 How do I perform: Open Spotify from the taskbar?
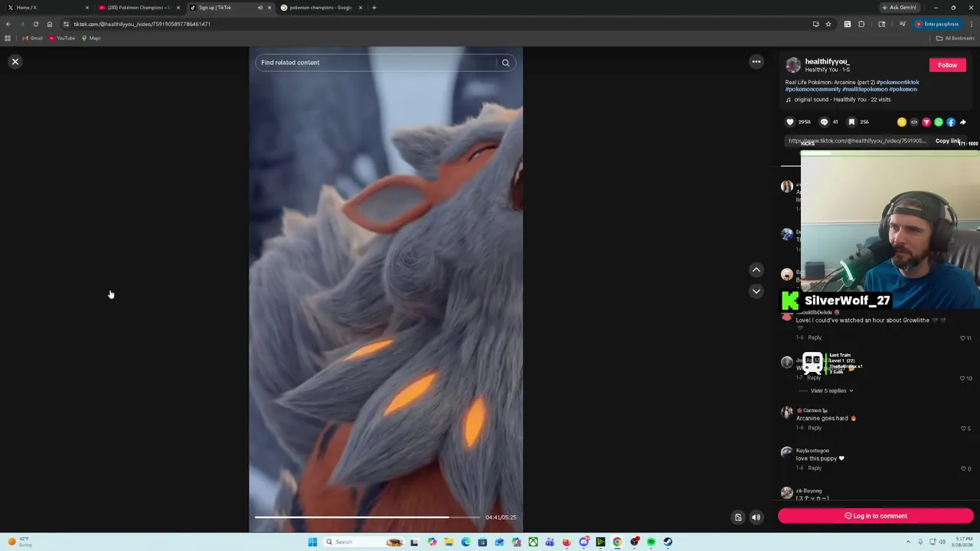coord(651,542)
